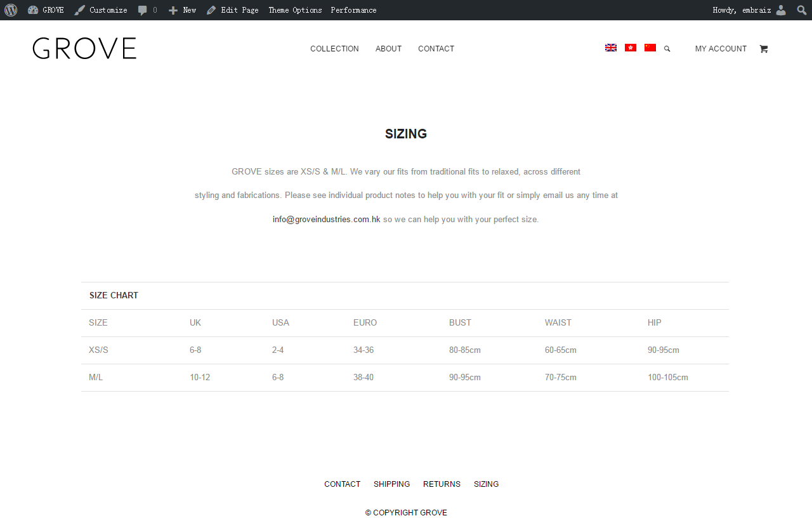Switch language via UK flag
Image resolution: width=812 pixels, height=530 pixels.
click(x=611, y=48)
